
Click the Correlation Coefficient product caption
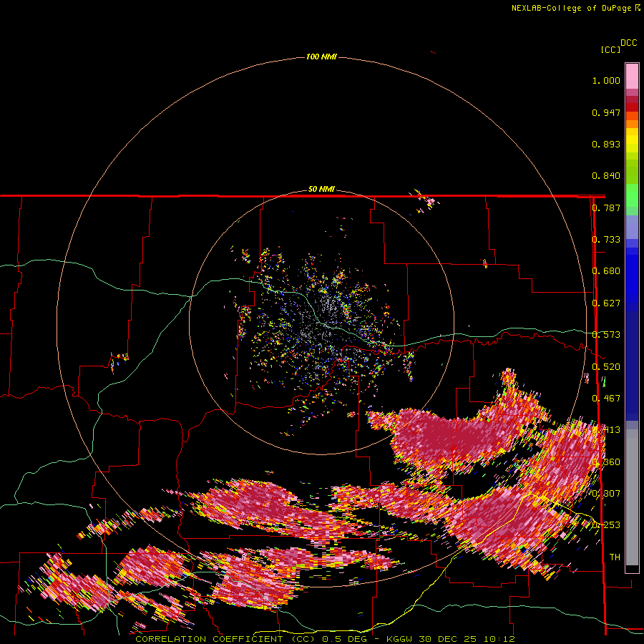click(x=225, y=639)
